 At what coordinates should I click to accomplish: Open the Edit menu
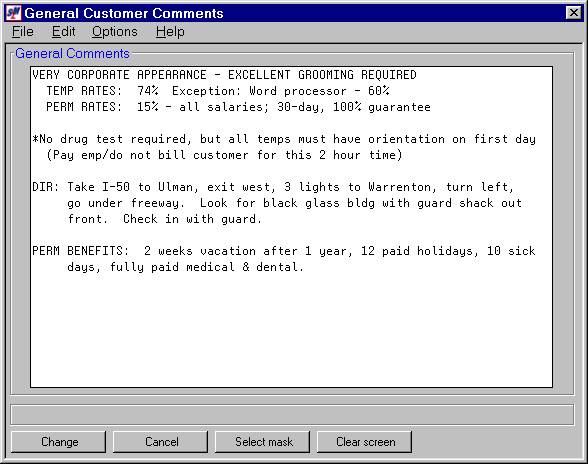[63, 32]
